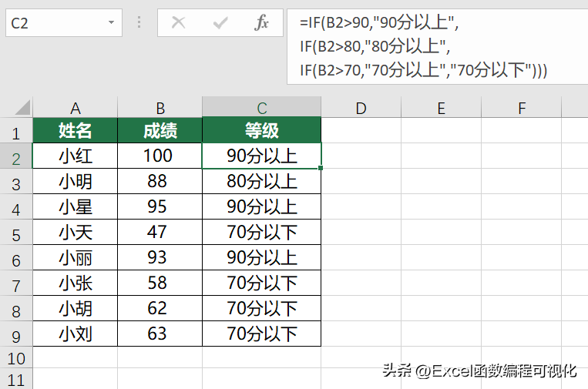The width and height of the screenshot is (588, 389).
Task: Select row 6 header
Action: 16,258
